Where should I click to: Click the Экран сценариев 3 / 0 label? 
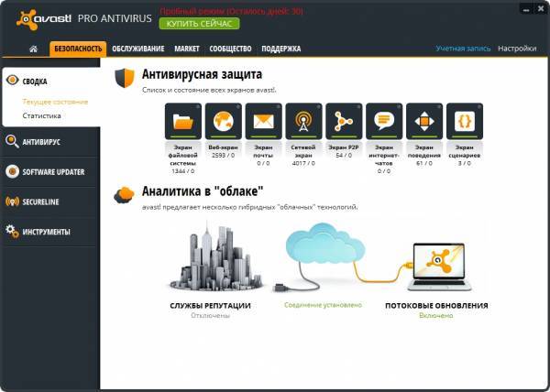pyautogui.click(x=465, y=155)
